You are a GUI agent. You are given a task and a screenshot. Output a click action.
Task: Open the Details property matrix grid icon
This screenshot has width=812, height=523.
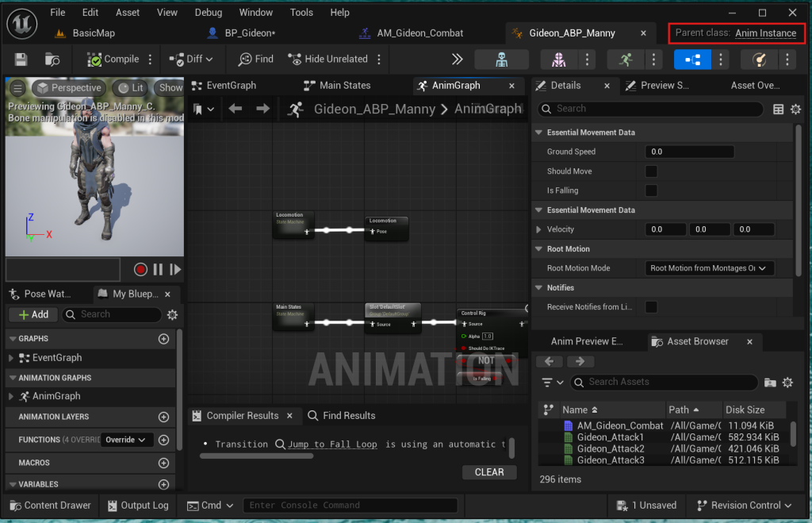(x=778, y=109)
